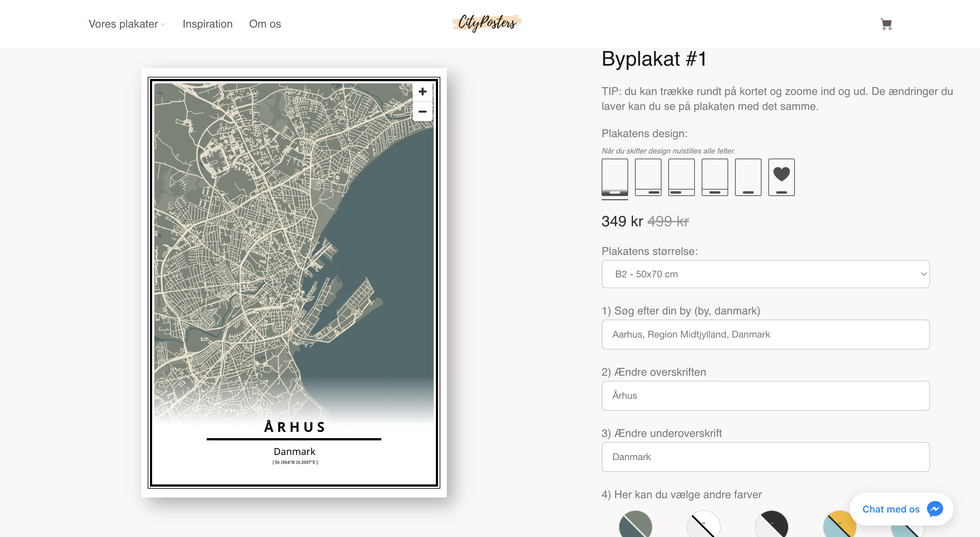Open the Om os page

tap(265, 24)
